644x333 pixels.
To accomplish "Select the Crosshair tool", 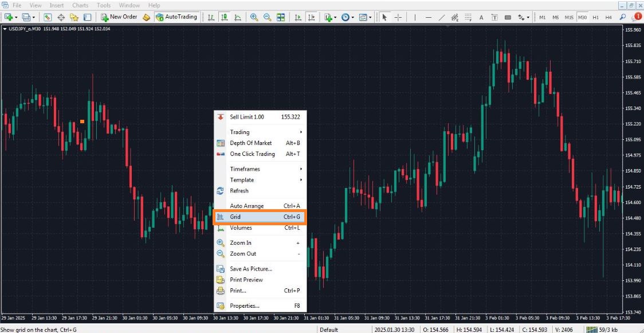I will coord(399,17).
